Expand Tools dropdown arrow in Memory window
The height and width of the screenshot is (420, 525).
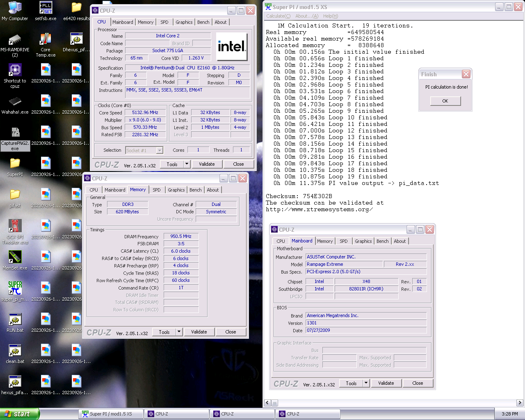point(179,332)
